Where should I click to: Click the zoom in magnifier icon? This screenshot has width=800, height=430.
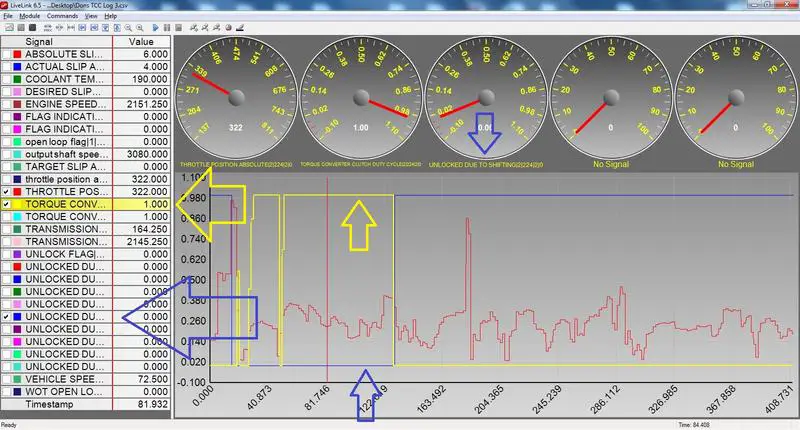140,28
